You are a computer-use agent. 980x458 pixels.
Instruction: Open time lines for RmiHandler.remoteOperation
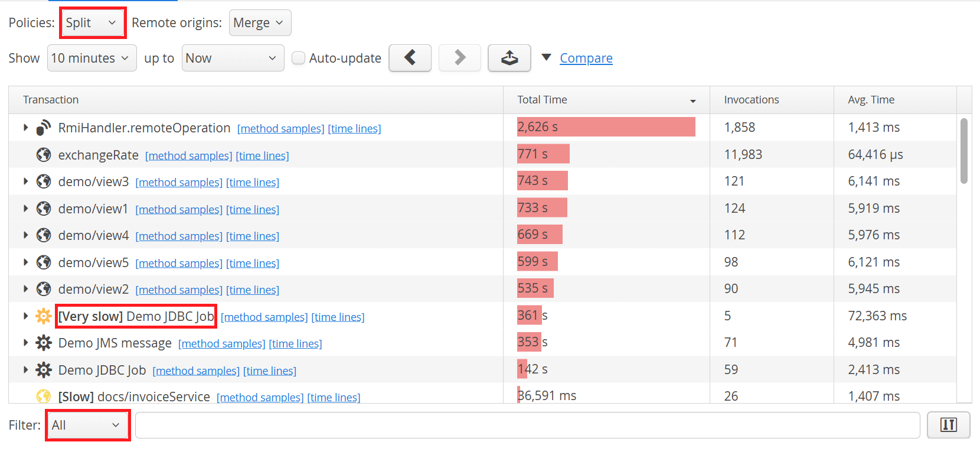click(355, 129)
